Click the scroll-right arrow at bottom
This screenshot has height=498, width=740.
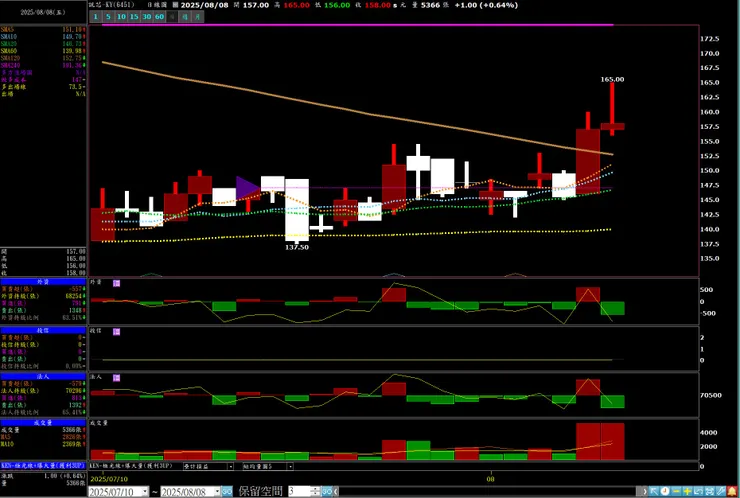click(643, 491)
